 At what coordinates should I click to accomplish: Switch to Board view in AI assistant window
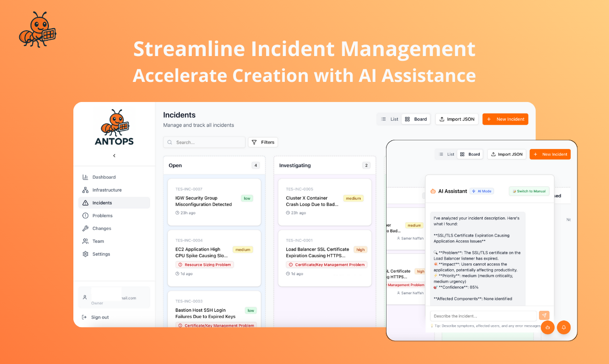(x=469, y=154)
